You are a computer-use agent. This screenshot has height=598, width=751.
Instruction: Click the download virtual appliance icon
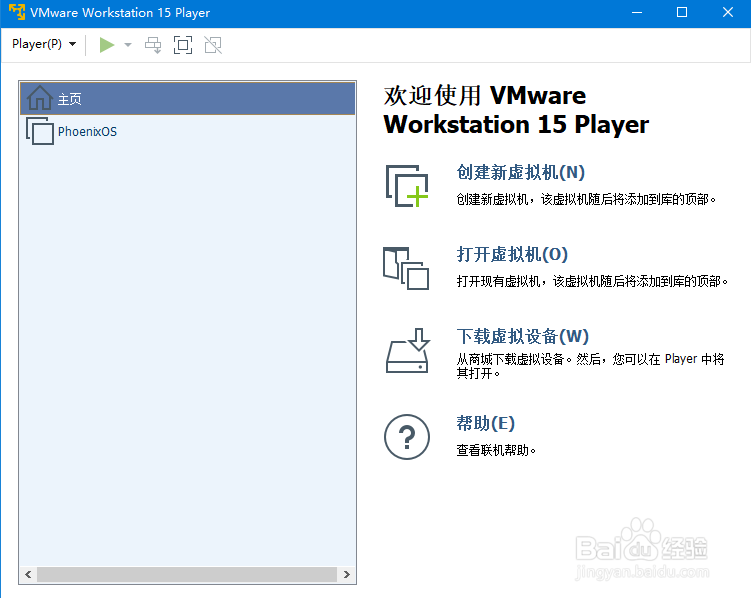click(408, 351)
